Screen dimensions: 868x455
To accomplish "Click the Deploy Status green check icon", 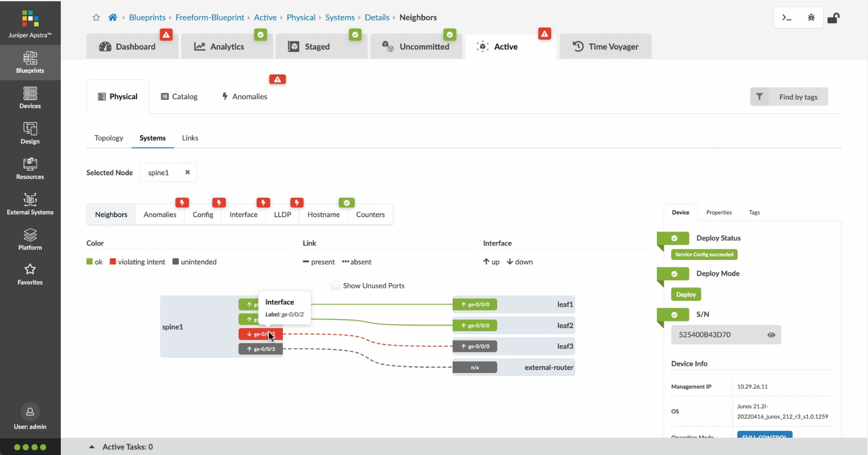I will point(674,238).
